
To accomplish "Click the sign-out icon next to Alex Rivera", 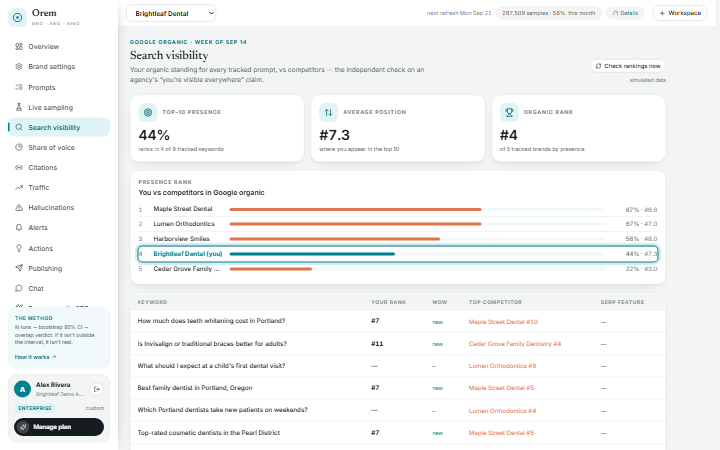I will [x=96, y=389].
